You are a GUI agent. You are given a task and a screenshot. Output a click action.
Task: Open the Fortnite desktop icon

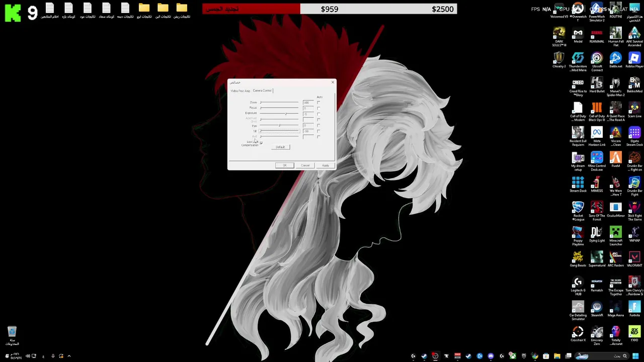click(634, 309)
